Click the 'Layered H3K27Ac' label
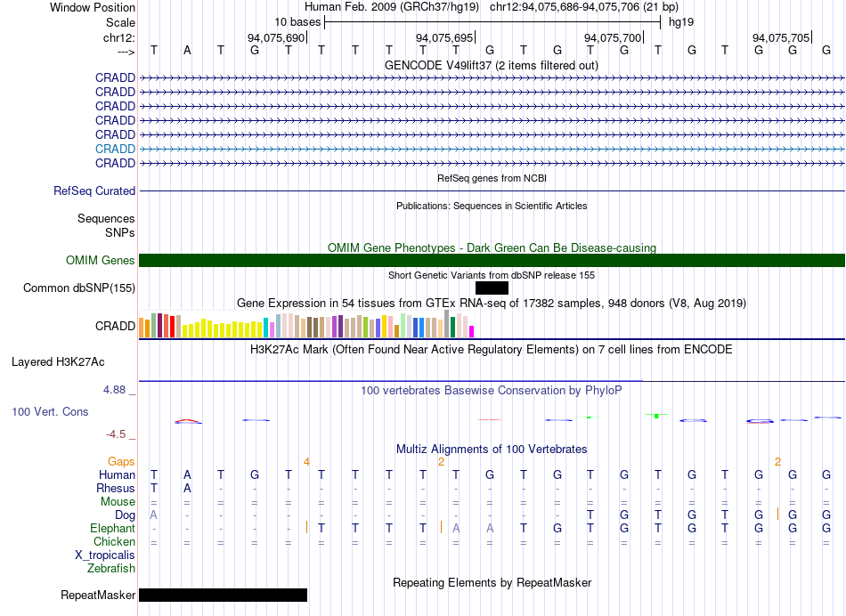846x616 pixels. click(58, 362)
